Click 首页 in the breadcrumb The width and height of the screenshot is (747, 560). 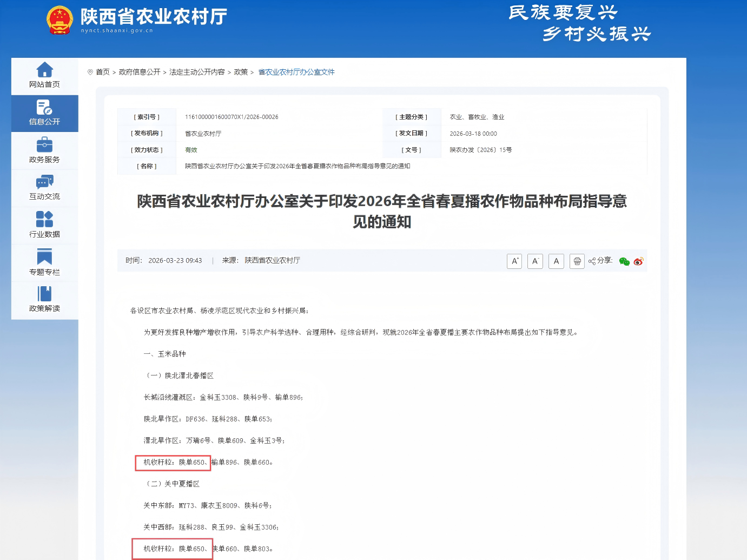[x=103, y=72]
